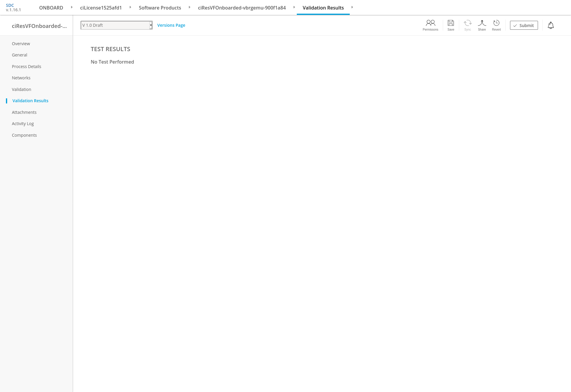Image resolution: width=571 pixels, height=392 pixels.
Task: Open Activity Log in sidebar
Action: click(23, 124)
